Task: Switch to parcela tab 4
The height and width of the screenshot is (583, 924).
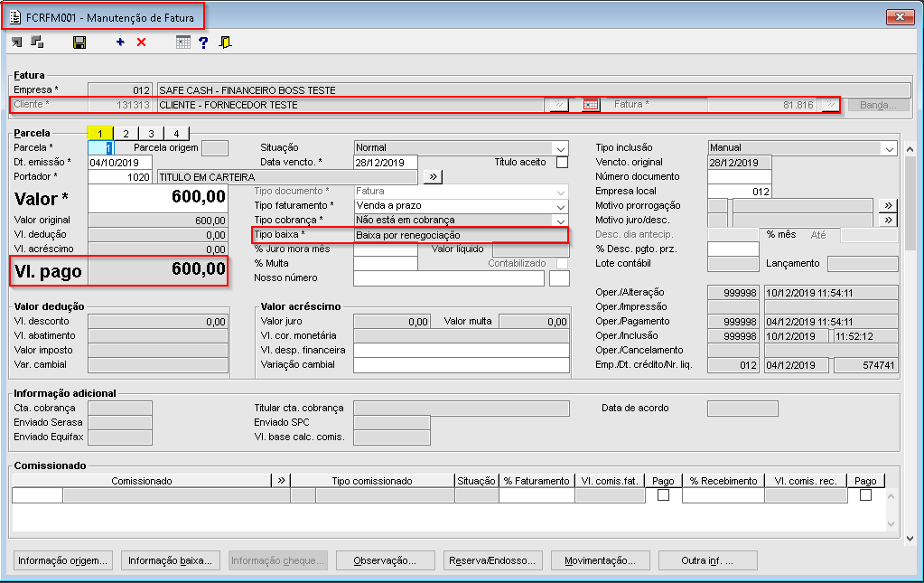Action: point(176,133)
